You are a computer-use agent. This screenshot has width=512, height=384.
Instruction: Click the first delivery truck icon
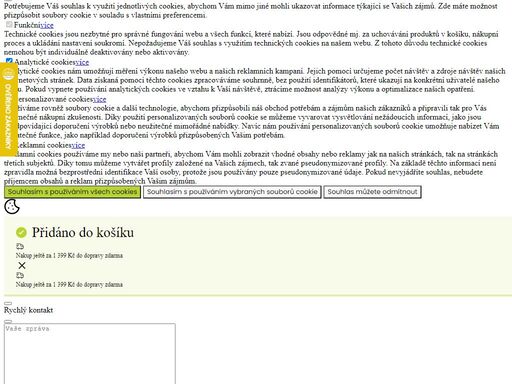pyautogui.click(x=20, y=246)
